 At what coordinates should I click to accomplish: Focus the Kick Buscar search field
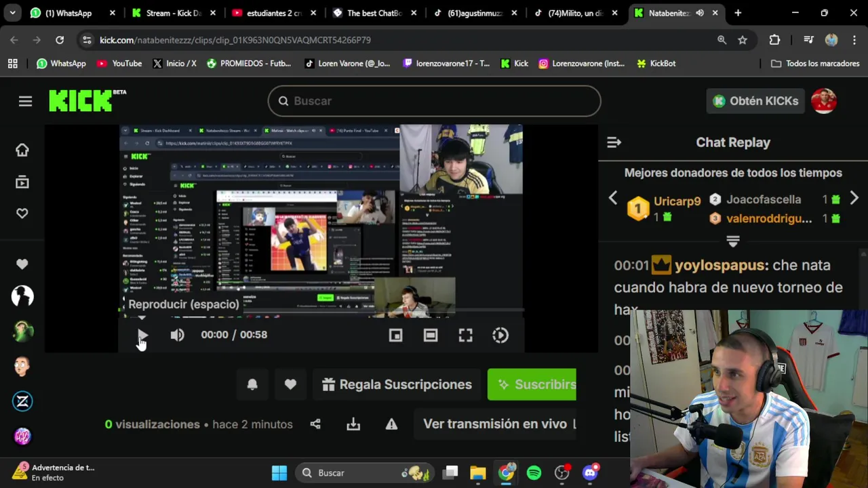(434, 101)
